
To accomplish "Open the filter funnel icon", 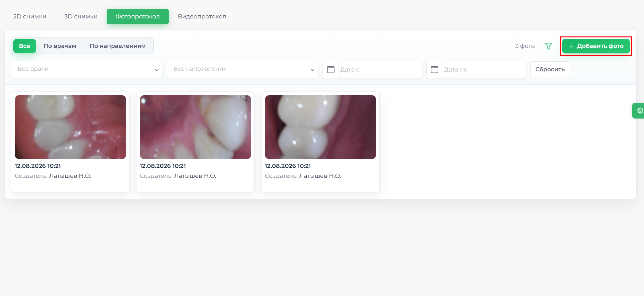I will (x=548, y=46).
